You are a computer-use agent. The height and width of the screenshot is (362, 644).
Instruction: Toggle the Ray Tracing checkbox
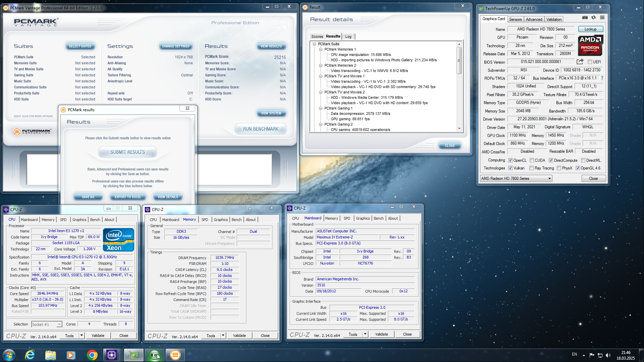[x=531, y=168]
